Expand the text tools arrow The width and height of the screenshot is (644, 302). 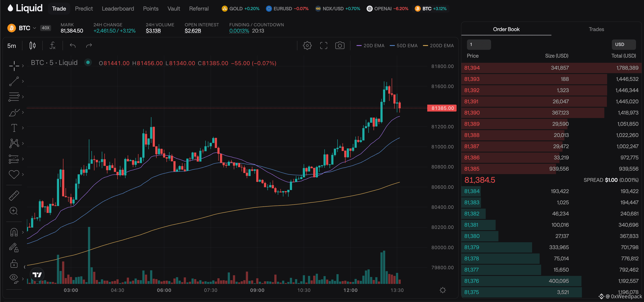click(23, 128)
